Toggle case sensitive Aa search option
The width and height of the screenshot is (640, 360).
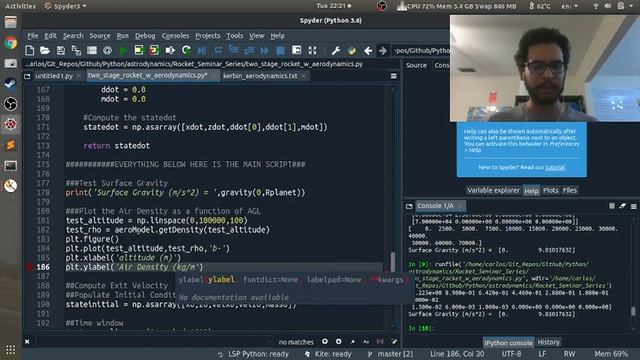(366, 341)
